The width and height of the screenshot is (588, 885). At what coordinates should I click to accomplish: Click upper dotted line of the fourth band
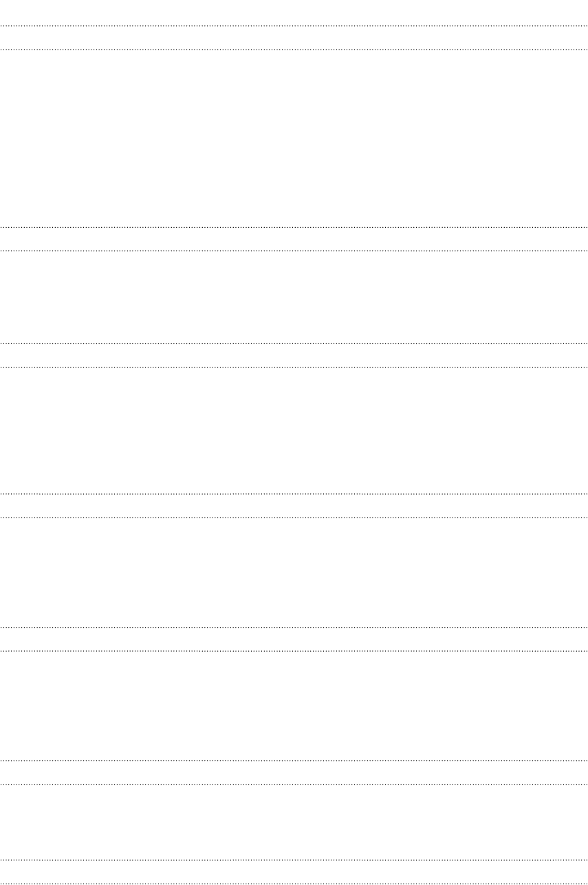point(294,494)
